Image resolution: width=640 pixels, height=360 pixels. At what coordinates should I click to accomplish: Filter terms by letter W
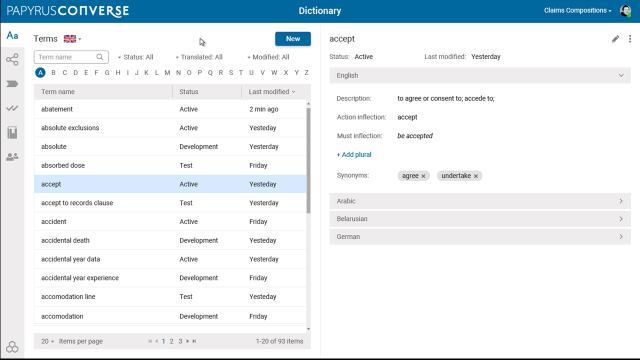click(274, 73)
